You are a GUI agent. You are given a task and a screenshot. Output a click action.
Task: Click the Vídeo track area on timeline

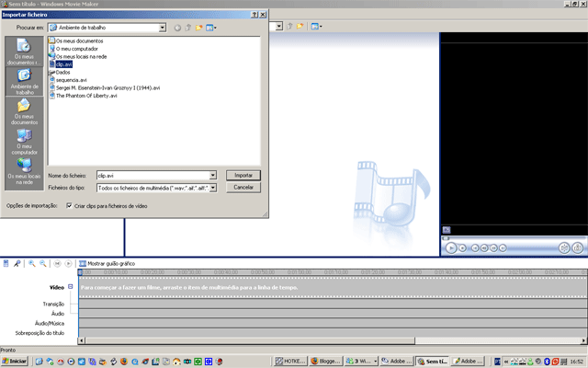[333, 288]
